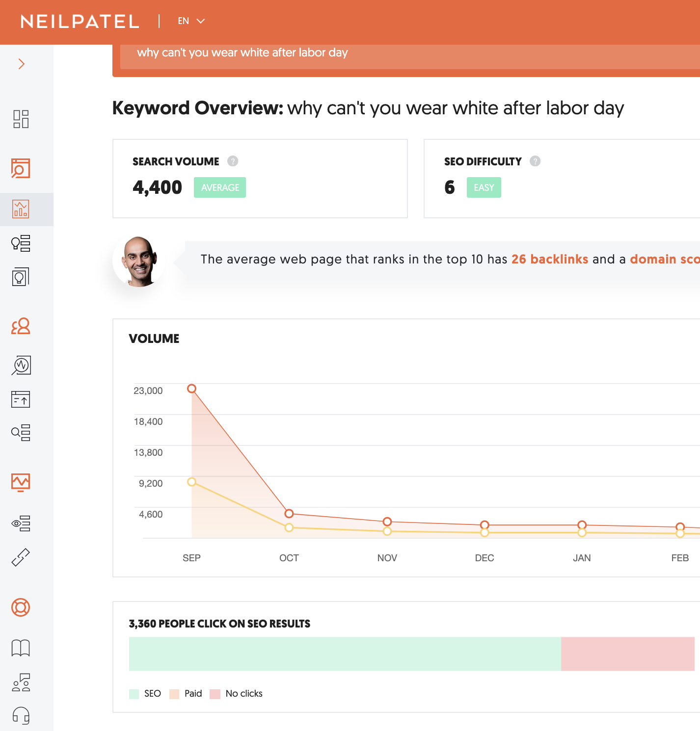Open the headset support icon

(x=21, y=716)
